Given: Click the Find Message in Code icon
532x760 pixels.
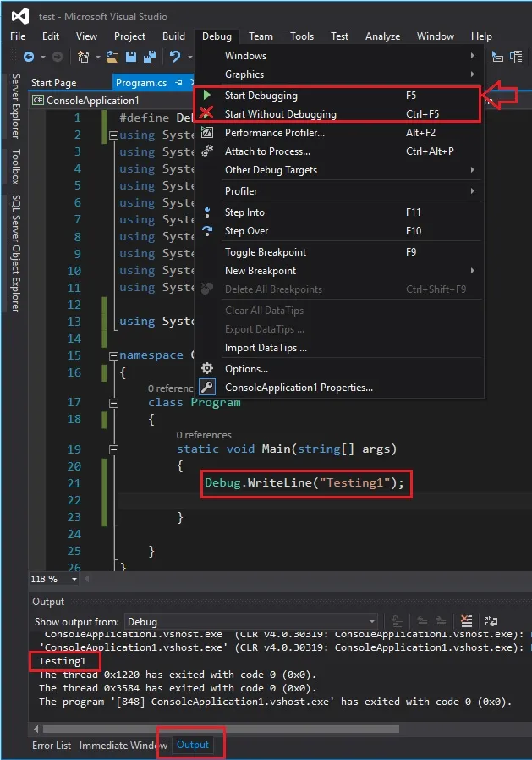Looking at the screenshot, I should pyautogui.click(x=397, y=621).
